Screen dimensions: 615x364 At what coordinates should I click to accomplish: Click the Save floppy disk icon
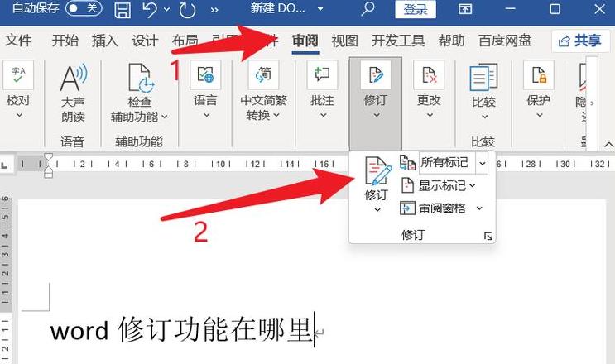[123, 9]
